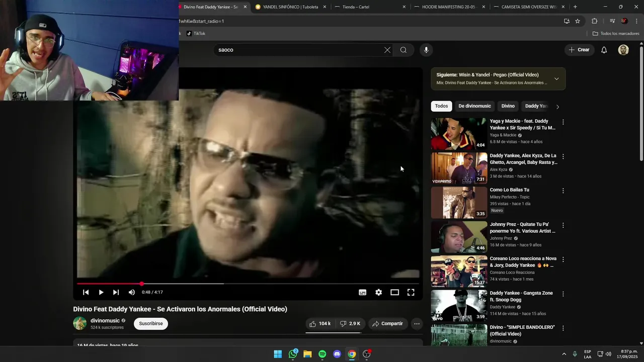This screenshot has height=362, width=644.
Task: Install or cast page icon in address bar
Action: coord(567,21)
